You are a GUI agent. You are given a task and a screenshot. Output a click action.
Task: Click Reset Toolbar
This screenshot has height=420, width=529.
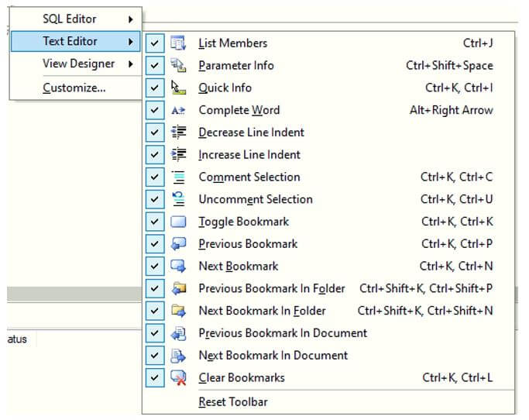pos(233,402)
